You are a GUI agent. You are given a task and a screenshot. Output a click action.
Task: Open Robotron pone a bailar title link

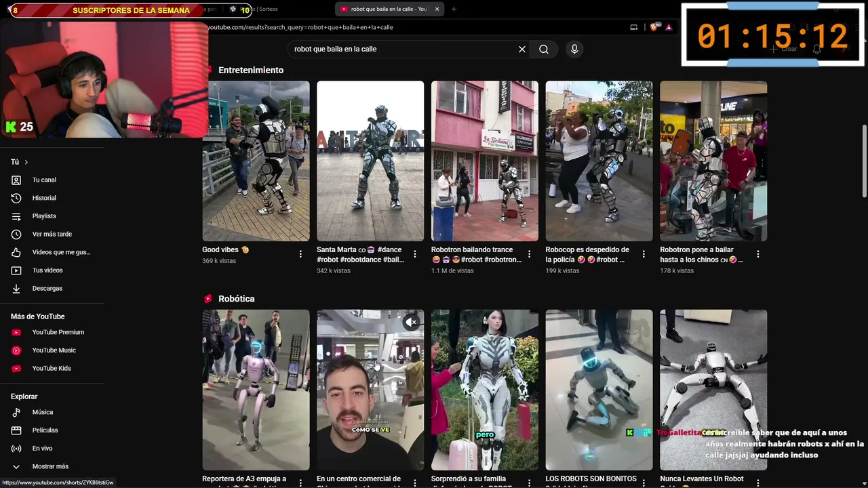click(701, 254)
